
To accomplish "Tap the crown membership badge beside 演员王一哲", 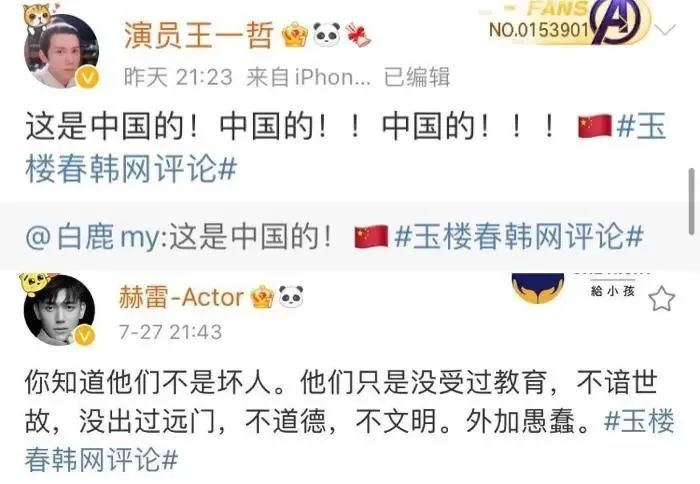I will [295, 35].
